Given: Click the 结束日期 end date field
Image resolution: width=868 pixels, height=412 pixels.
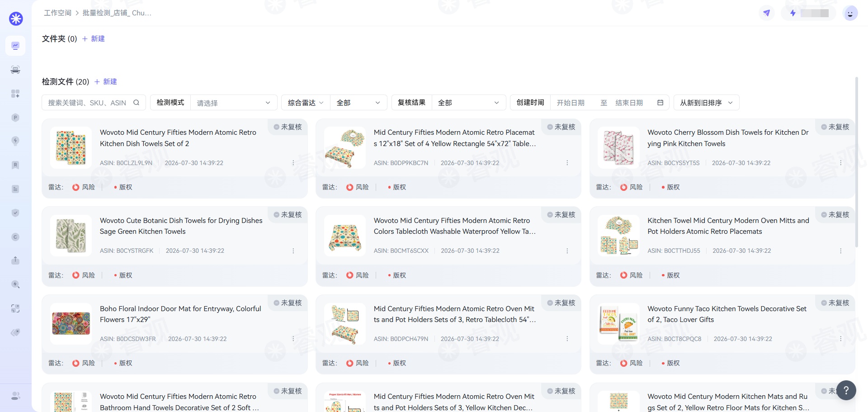Looking at the screenshot, I should tap(629, 103).
